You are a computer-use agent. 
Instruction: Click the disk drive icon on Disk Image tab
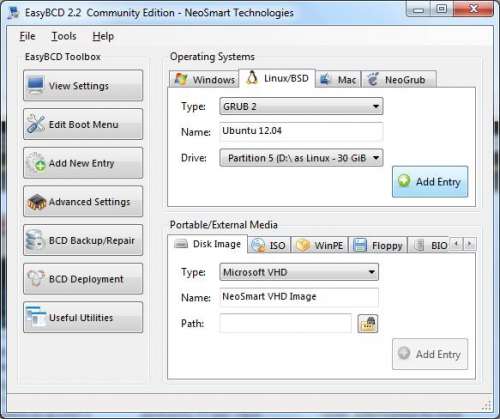coord(181,244)
